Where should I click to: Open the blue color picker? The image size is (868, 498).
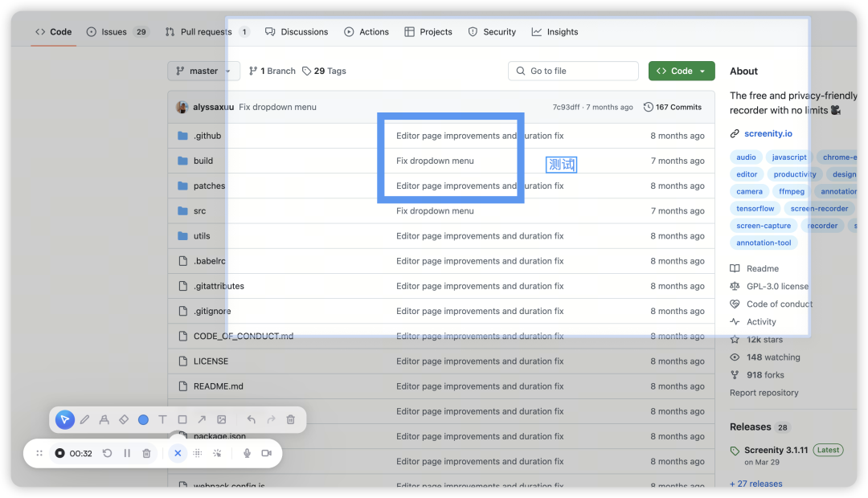143,419
